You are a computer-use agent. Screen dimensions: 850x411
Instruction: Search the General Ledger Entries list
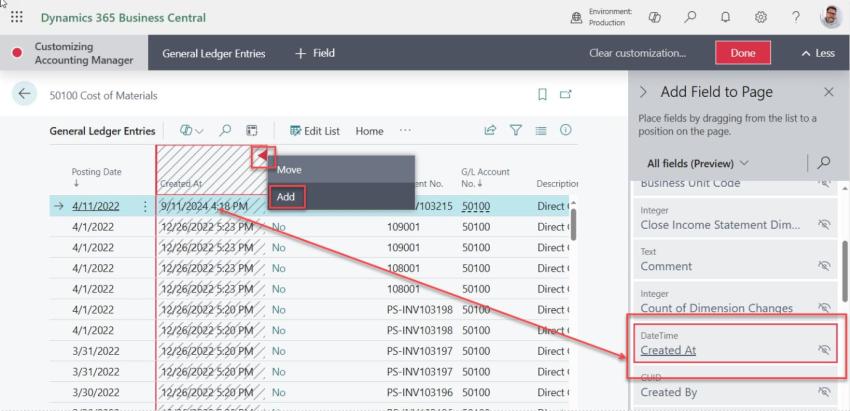(x=225, y=130)
